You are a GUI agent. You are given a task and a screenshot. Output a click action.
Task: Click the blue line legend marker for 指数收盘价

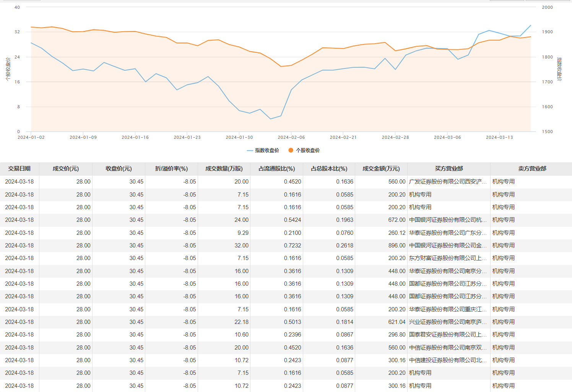click(x=250, y=151)
